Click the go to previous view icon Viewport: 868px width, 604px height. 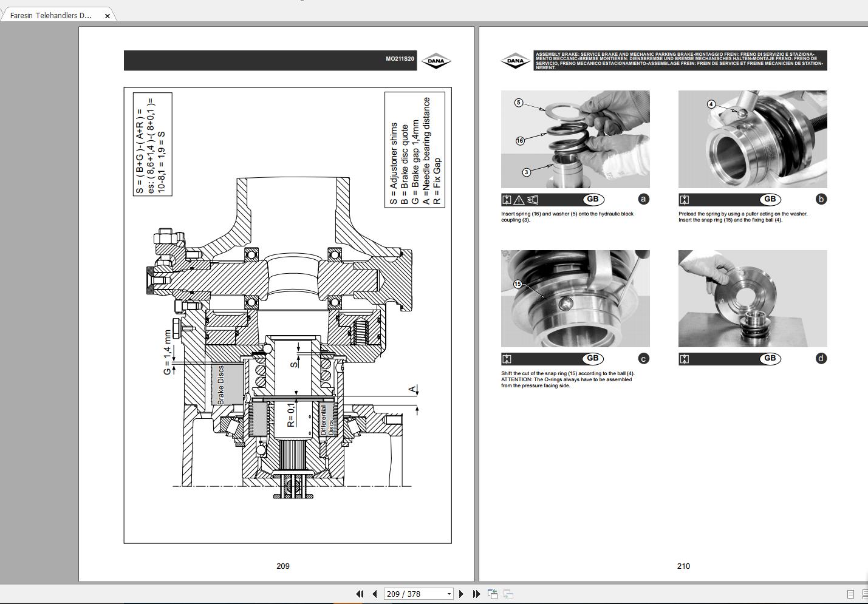pos(493,594)
